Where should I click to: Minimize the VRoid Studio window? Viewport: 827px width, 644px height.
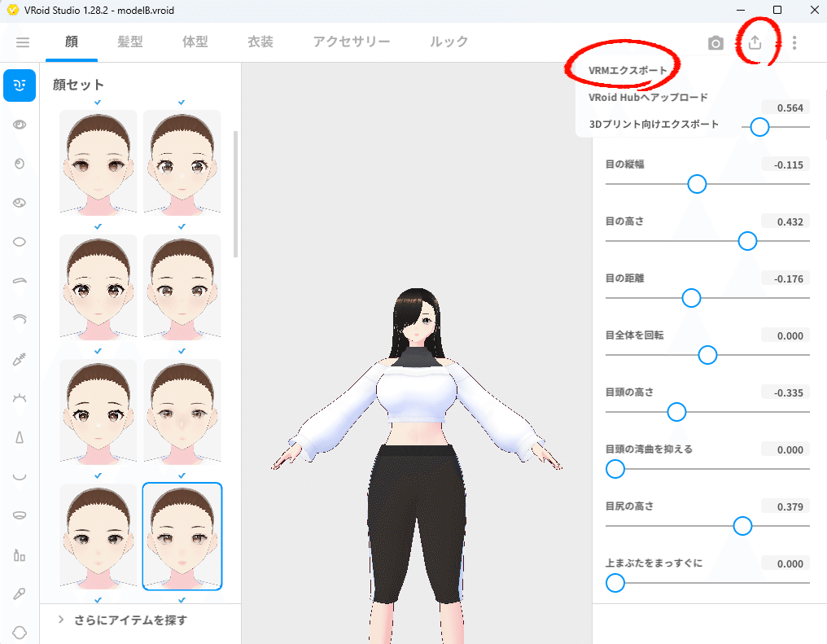(741, 10)
